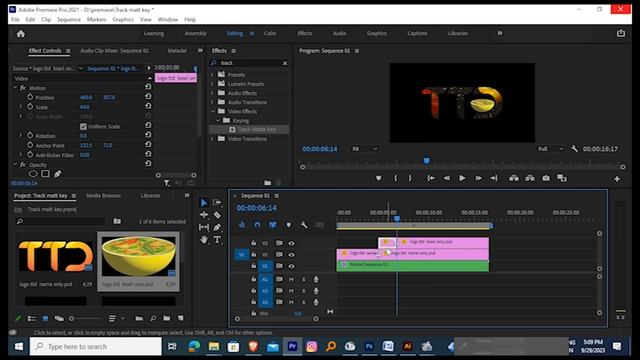
Task: Switch Project panel to icon view
Action: click(x=45, y=318)
